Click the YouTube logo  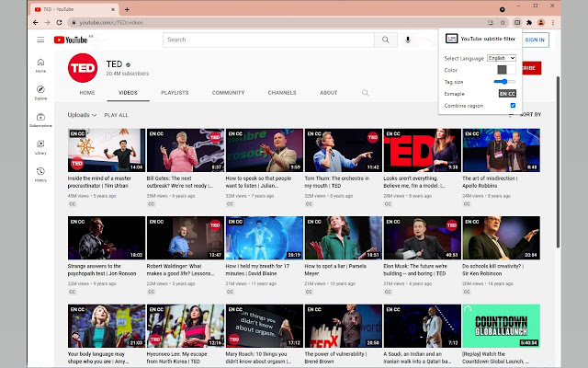71,40
